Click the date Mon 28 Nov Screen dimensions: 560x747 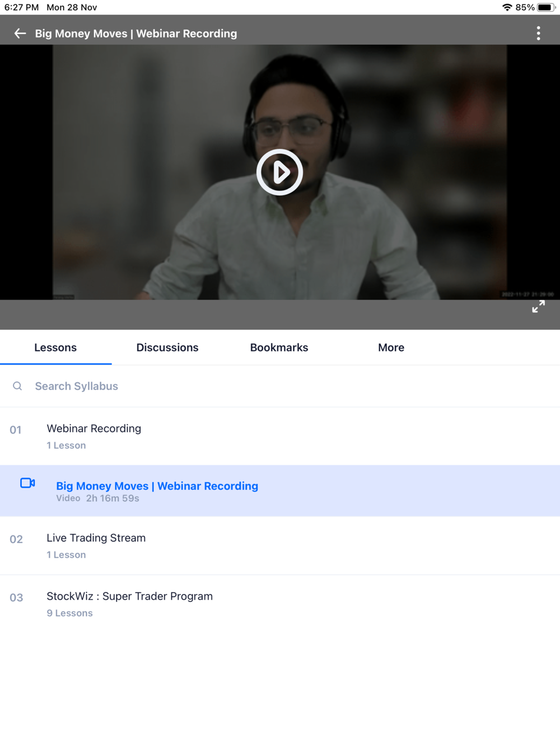point(72,7)
